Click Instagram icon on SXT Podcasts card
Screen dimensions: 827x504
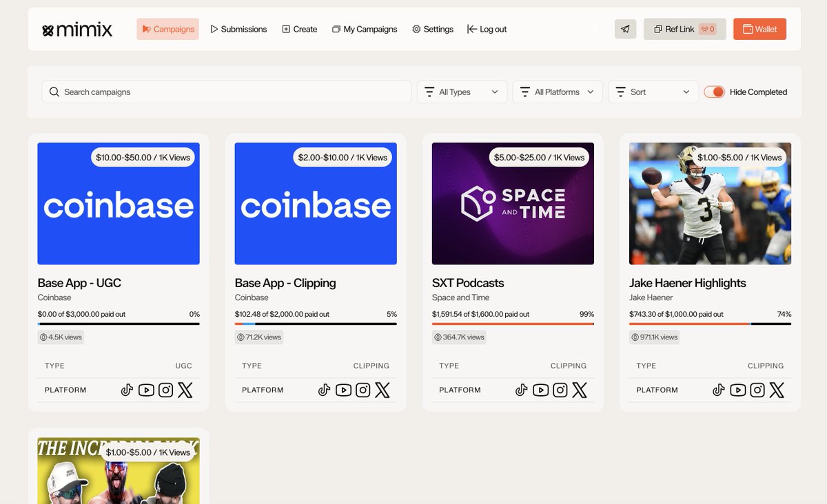point(560,390)
